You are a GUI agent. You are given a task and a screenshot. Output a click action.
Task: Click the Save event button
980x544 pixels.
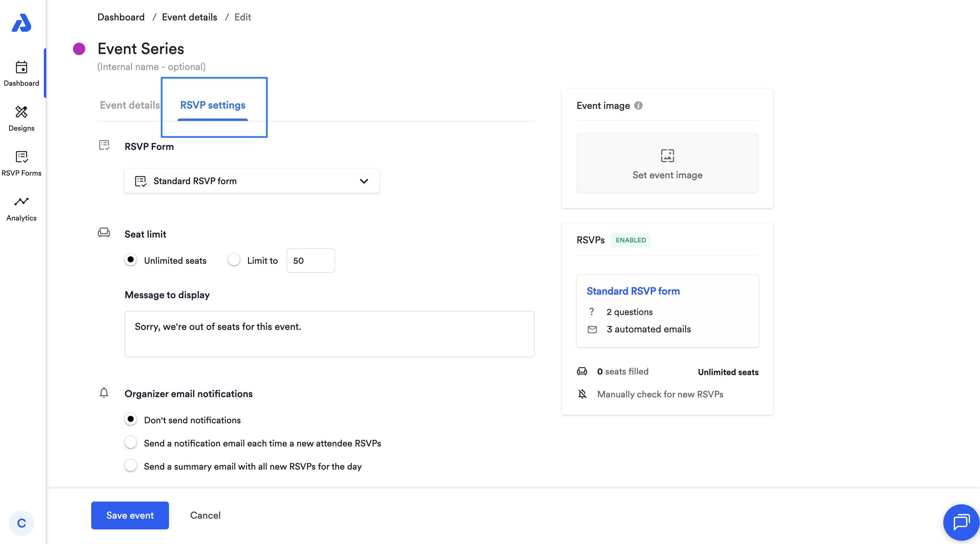coord(130,515)
